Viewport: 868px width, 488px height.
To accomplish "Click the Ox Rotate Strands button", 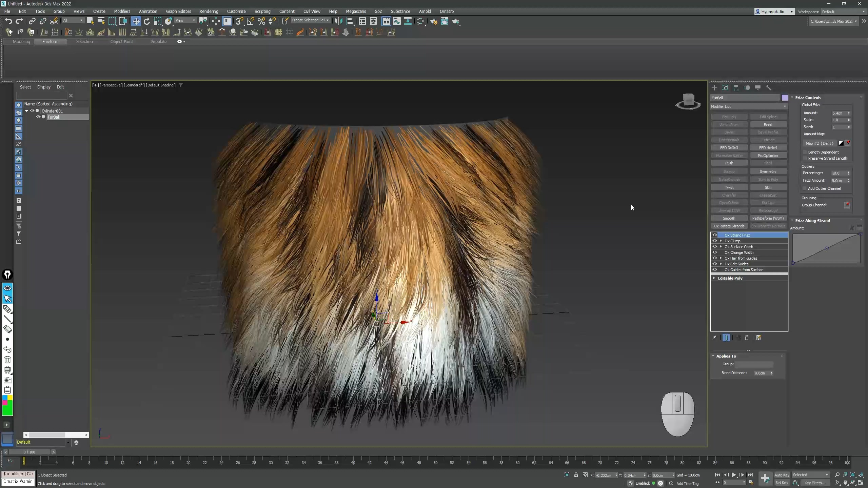I will tap(729, 226).
